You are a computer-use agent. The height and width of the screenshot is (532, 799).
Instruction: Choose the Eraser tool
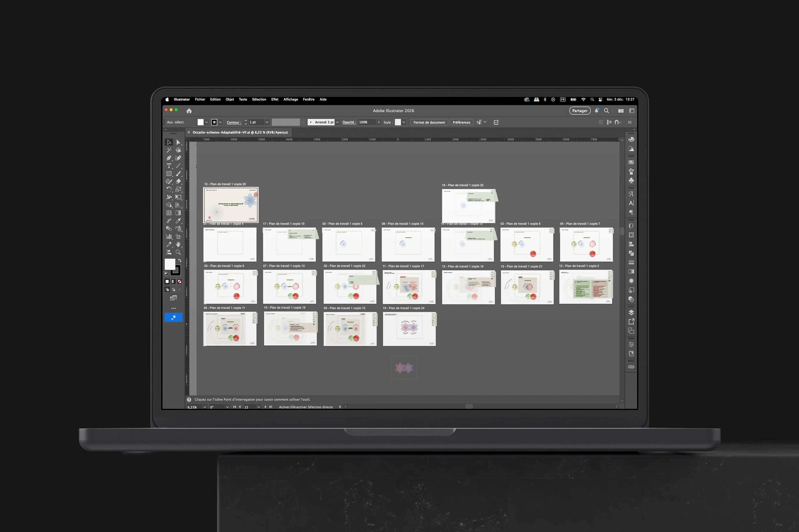point(178,181)
